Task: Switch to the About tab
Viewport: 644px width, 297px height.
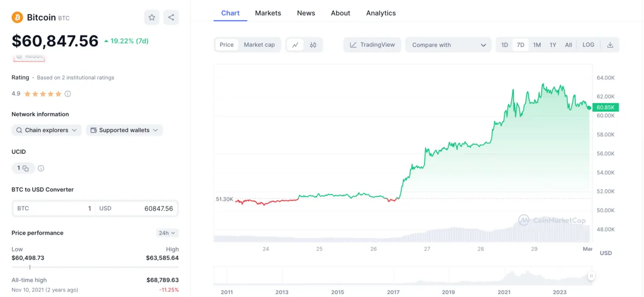Action: (x=340, y=13)
